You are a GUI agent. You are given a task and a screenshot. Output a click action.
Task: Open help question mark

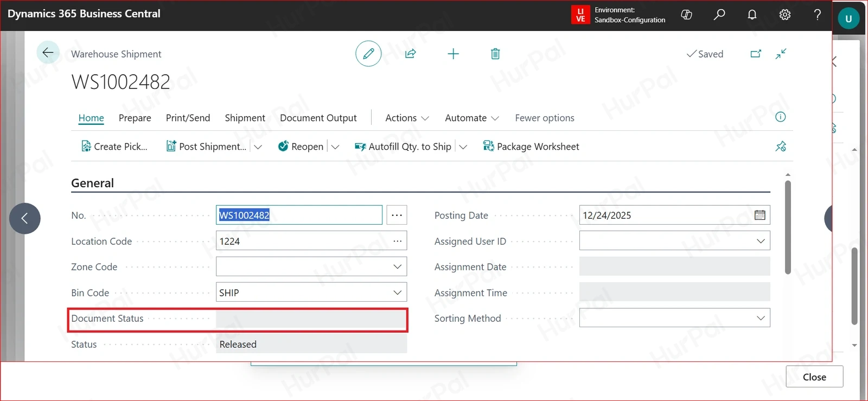click(818, 15)
